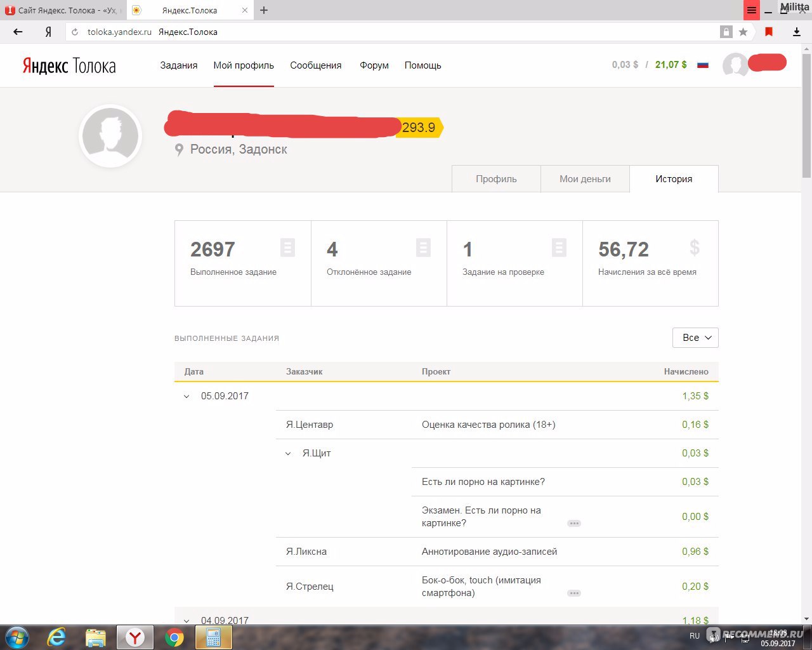Click the Дата column header

194,372
